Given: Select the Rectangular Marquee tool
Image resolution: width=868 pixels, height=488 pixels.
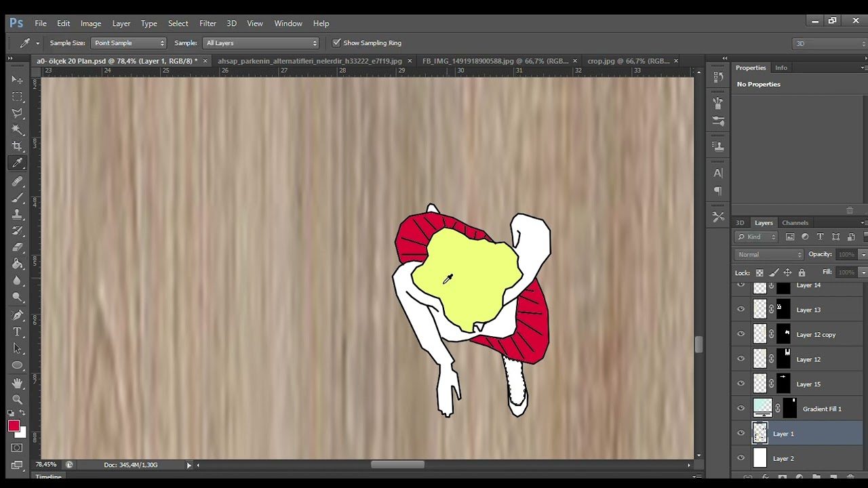Looking at the screenshot, I should tap(17, 96).
